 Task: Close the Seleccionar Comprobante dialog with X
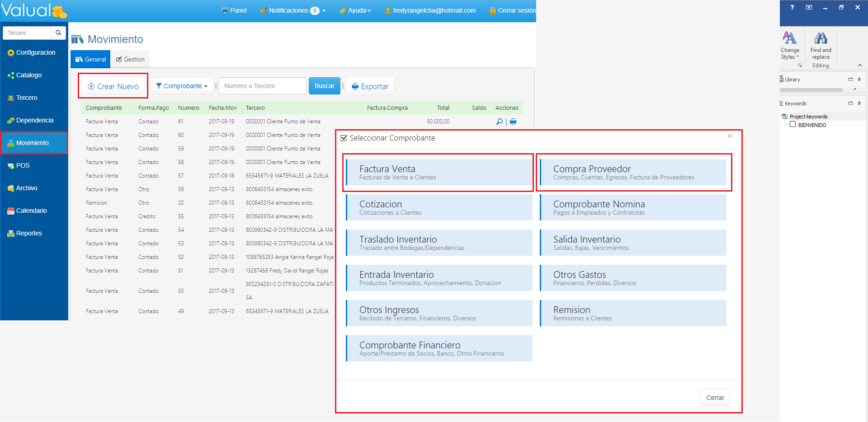pyautogui.click(x=729, y=136)
